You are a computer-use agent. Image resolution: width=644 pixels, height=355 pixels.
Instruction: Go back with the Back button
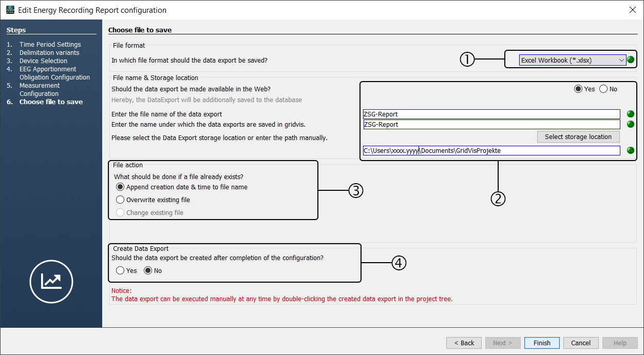464,343
